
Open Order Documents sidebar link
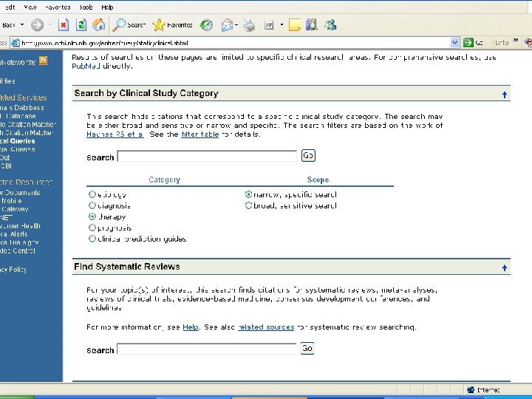click(x=20, y=192)
